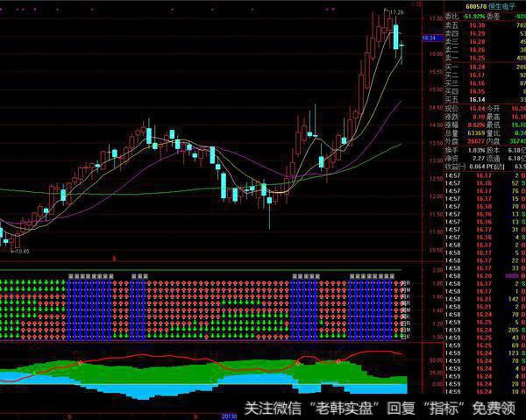
Task: Click the 10.45 low price label
Action: pyautogui.click(x=22, y=251)
